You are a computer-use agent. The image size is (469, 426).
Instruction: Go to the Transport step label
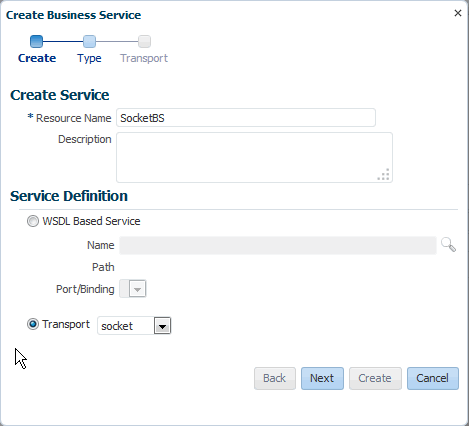(x=144, y=58)
